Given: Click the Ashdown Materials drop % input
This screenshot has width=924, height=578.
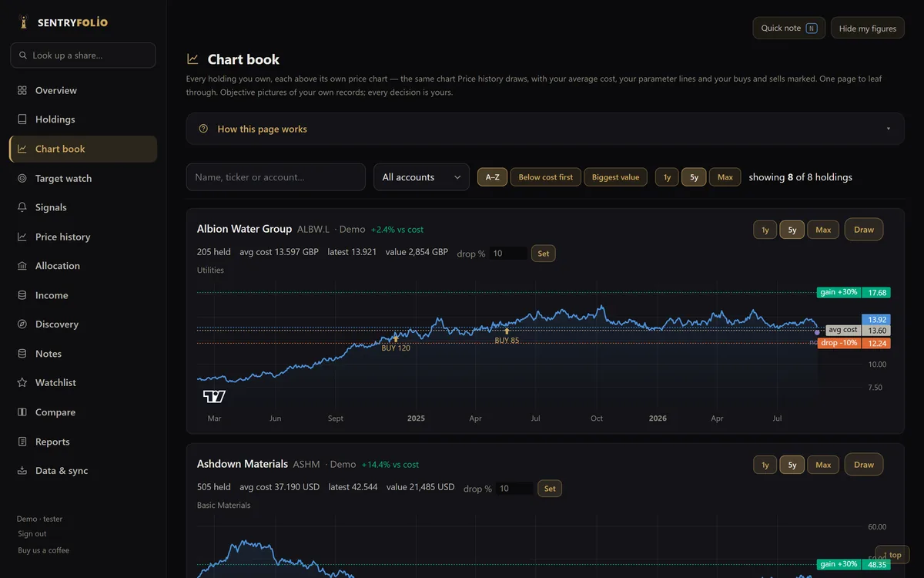Looking at the screenshot, I should tap(514, 489).
